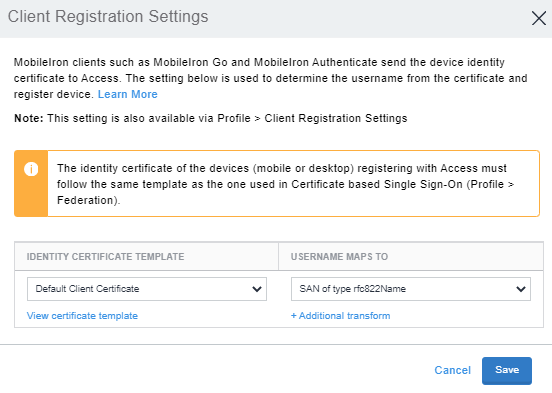Click the IDENTITY CERTIFICATE TEMPLATE column header

pyautogui.click(x=105, y=257)
